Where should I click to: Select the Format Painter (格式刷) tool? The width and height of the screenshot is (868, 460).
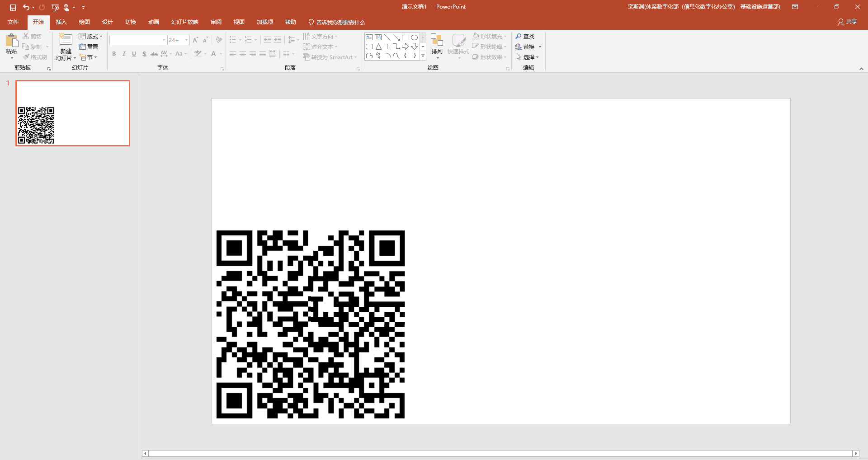(35, 56)
